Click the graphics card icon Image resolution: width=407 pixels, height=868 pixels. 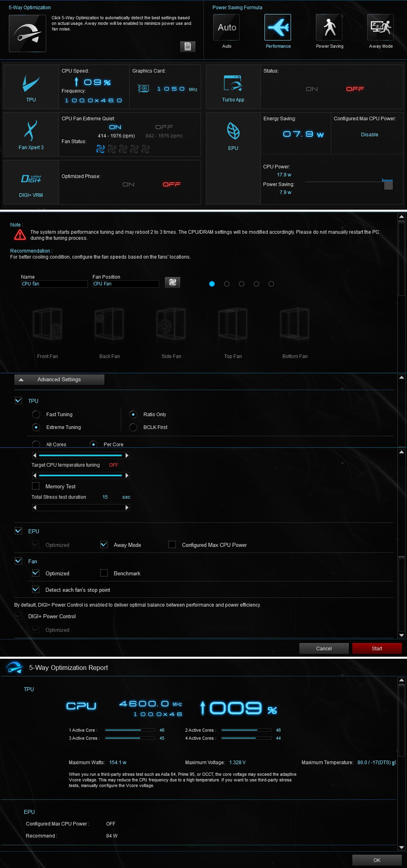(x=143, y=89)
